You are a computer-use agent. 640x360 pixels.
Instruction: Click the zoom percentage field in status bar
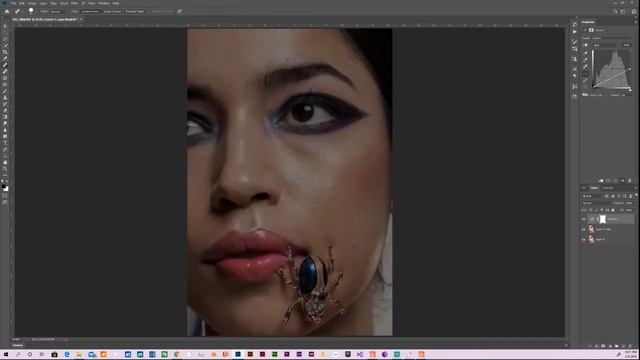(16, 339)
